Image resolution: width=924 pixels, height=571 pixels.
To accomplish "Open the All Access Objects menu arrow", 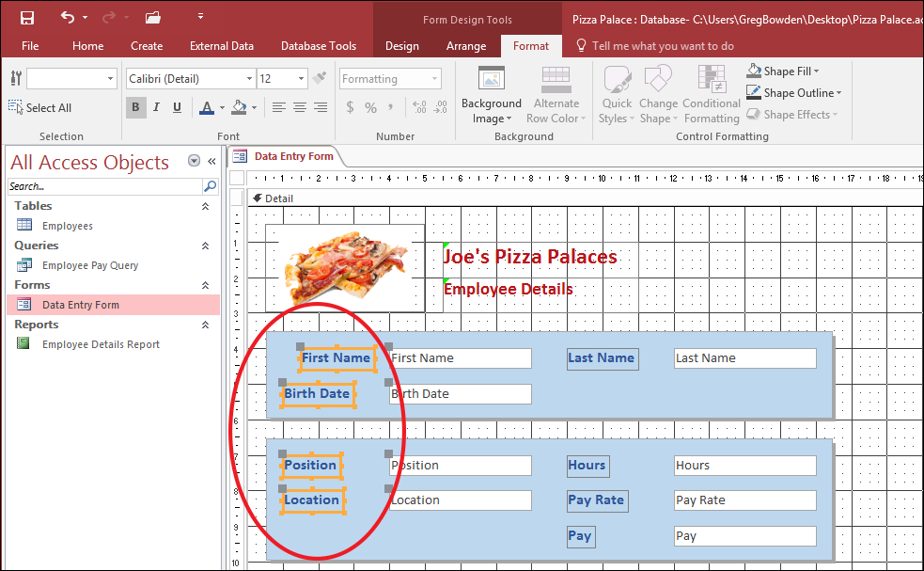I will point(194,161).
